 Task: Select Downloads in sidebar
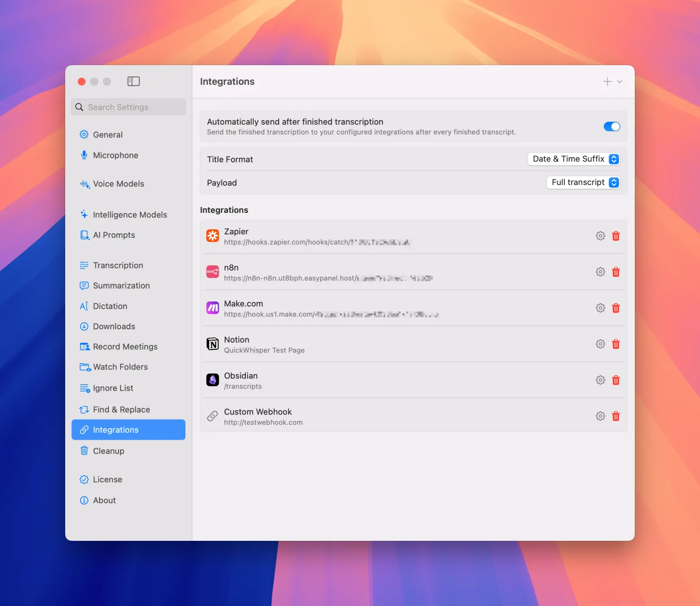click(129, 327)
